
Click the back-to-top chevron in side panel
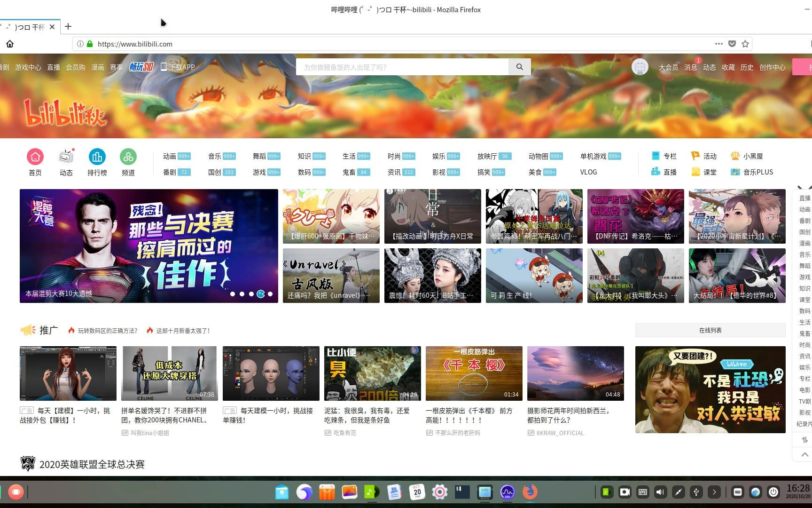pyautogui.click(x=804, y=454)
